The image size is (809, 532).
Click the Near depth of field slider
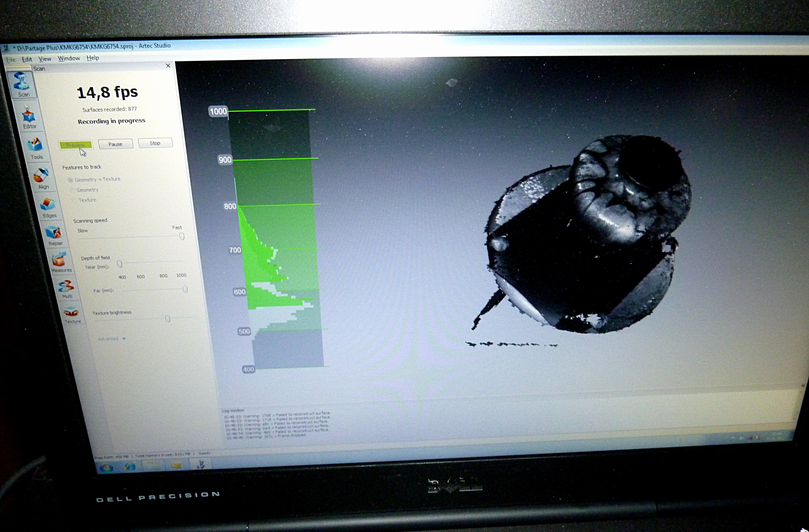point(119,264)
